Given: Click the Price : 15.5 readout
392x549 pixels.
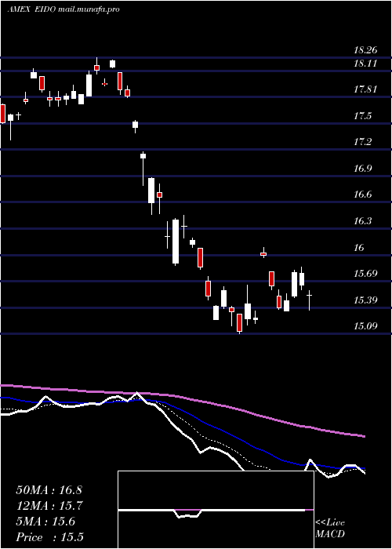Looking at the screenshot, I should [x=49, y=537].
